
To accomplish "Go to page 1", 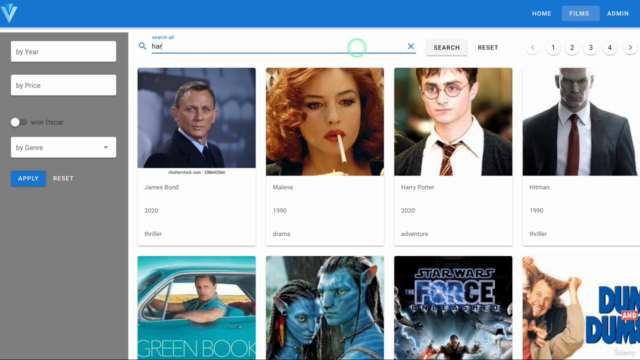I will [553, 48].
